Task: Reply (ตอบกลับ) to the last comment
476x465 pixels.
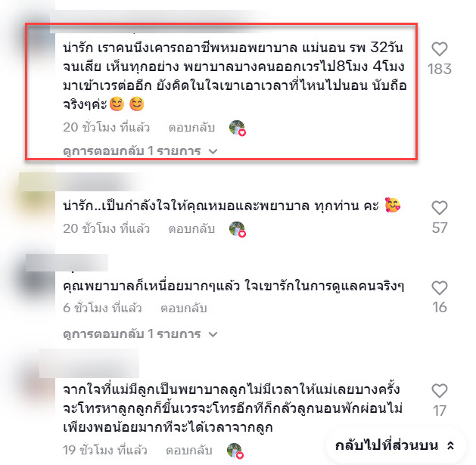Action: click(189, 451)
